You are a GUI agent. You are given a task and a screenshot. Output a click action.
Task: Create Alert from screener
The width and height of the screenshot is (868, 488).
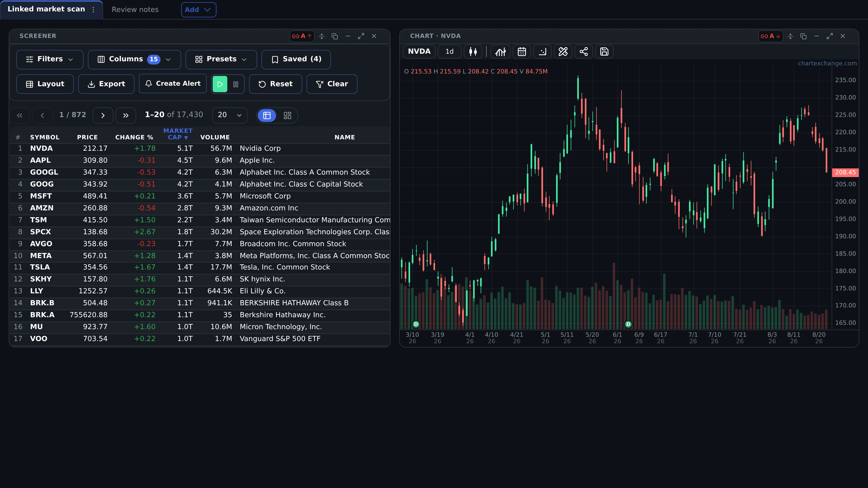pyautogui.click(x=173, y=84)
